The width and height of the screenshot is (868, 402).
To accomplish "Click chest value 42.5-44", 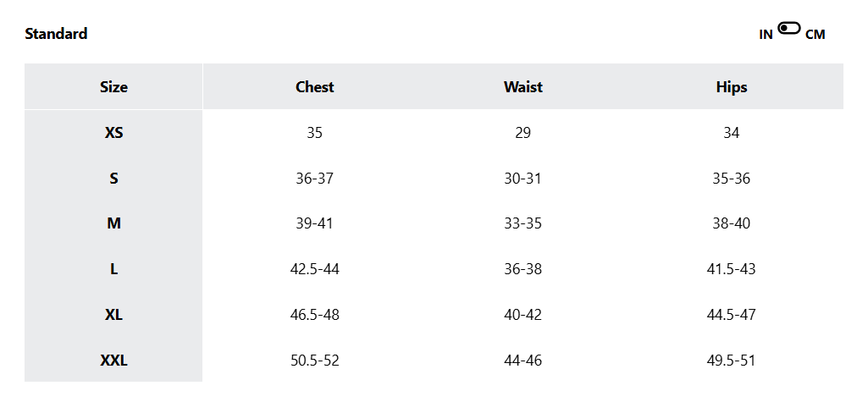I will click(314, 269).
